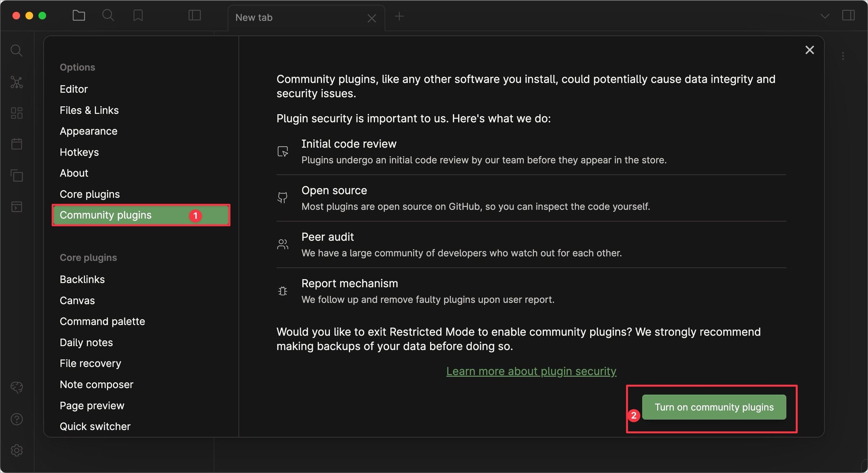Open the terminal panel icon in the sidebar
868x473 pixels.
pos(17,206)
